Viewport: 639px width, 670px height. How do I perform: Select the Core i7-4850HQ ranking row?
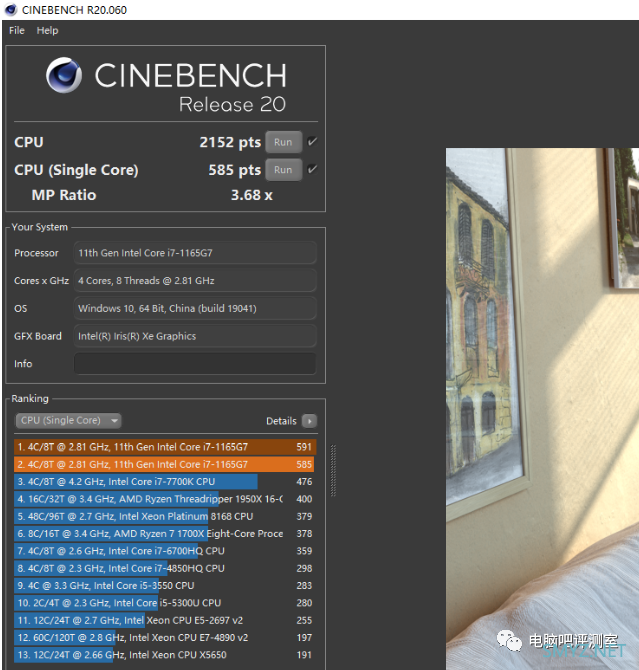[x=165, y=568]
